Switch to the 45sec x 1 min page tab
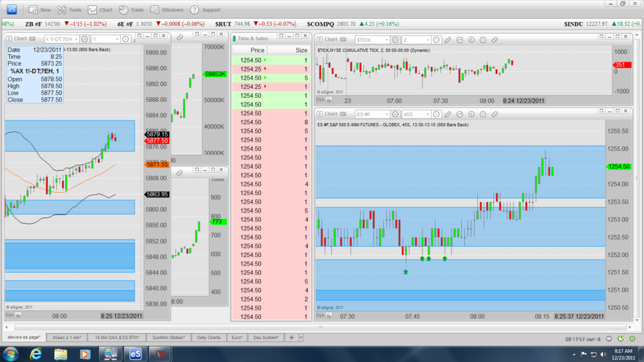644x362 pixels. [66, 338]
